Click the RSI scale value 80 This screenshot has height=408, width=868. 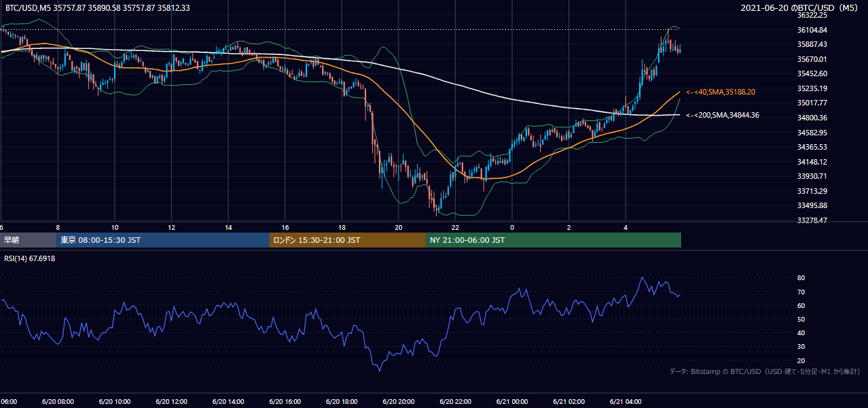pos(801,278)
